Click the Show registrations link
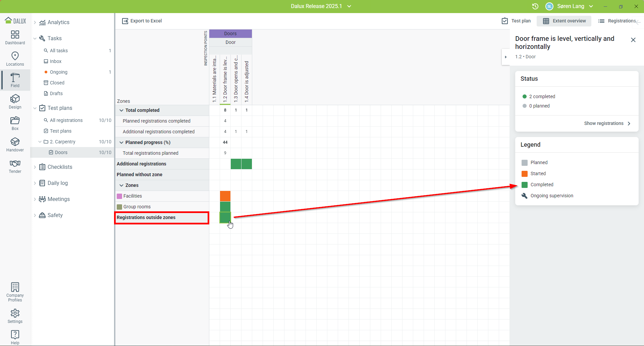 607,123
